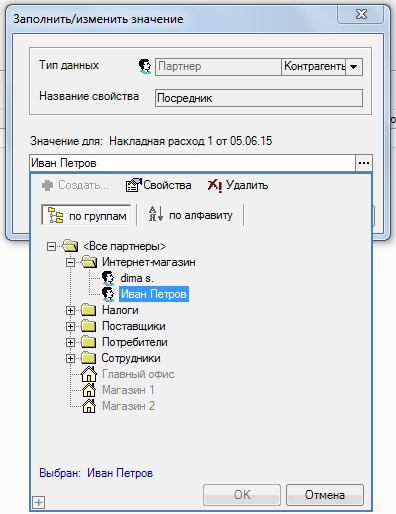Click the Удалить toolbar button
This screenshot has width=396, height=514.
tap(238, 185)
